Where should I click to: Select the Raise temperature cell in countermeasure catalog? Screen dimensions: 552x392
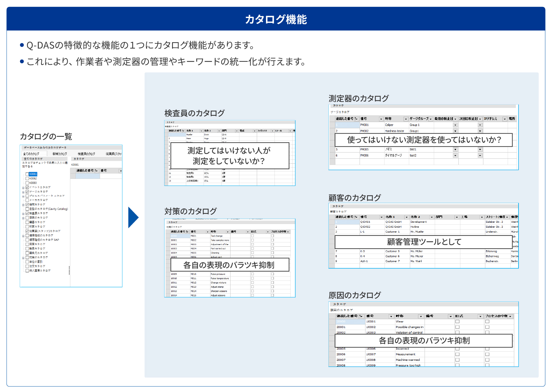coord(220,279)
